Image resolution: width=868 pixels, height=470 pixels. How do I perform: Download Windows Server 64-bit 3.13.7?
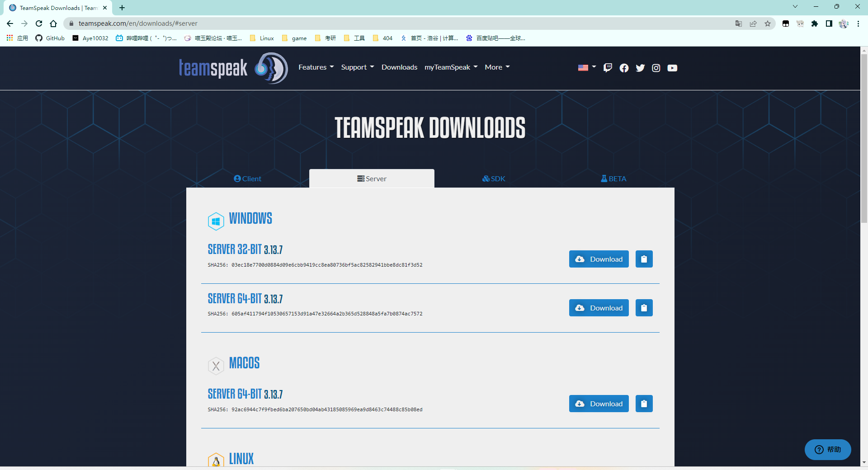[x=599, y=308]
